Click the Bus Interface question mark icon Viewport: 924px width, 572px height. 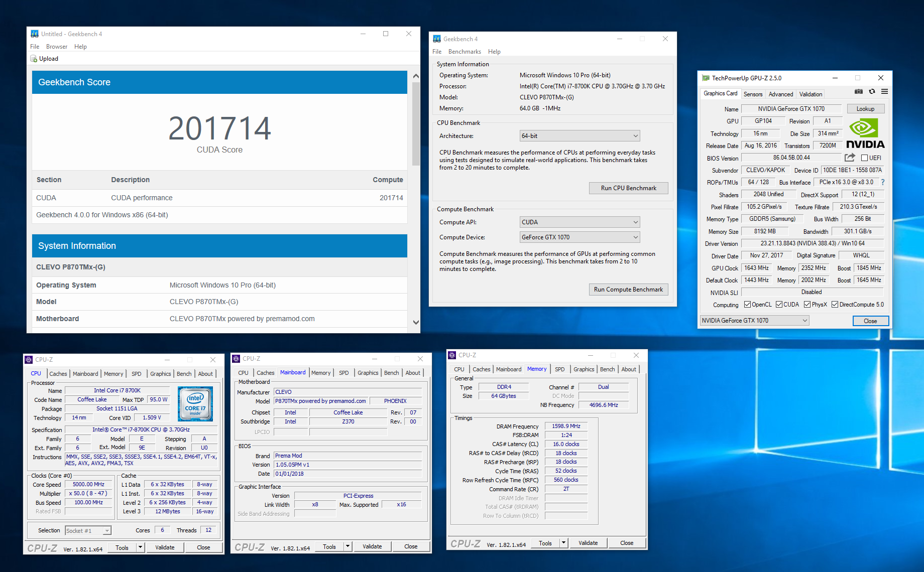(x=882, y=182)
